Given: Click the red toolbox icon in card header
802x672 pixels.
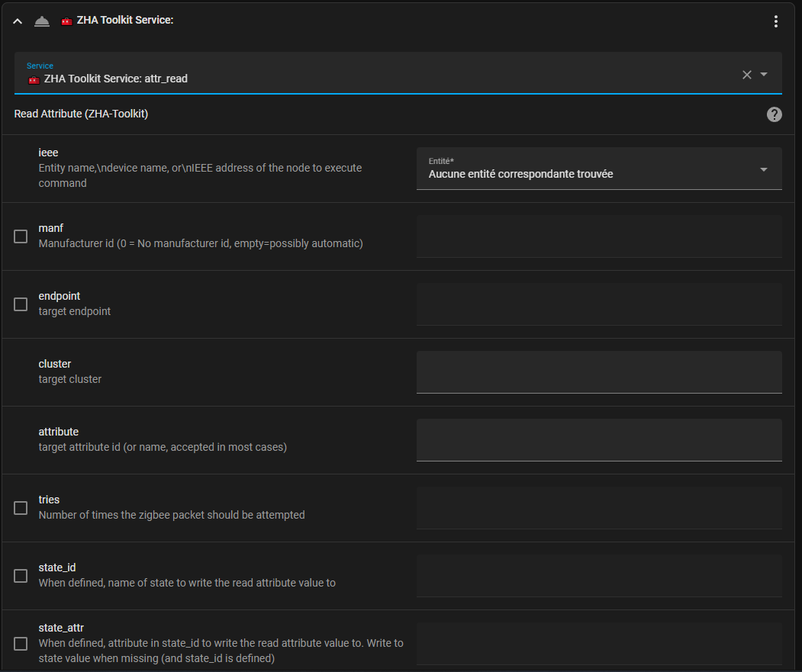Looking at the screenshot, I should [x=66, y=21].
